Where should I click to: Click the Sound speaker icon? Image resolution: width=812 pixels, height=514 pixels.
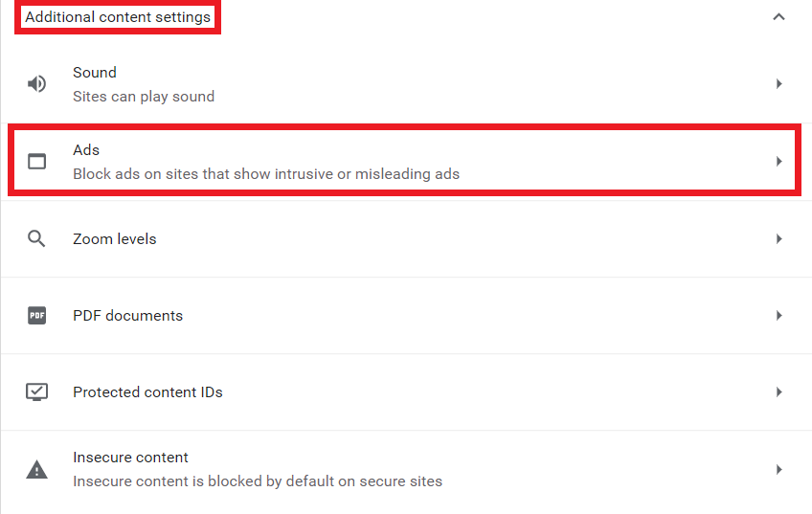(36, 84)
